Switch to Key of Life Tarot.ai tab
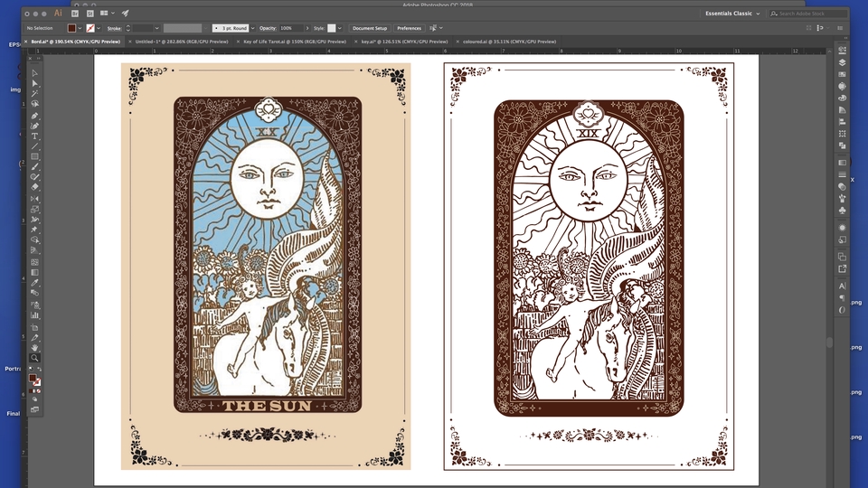The height and width of the screenshot is (488, 868). click(x=295, y=42)
